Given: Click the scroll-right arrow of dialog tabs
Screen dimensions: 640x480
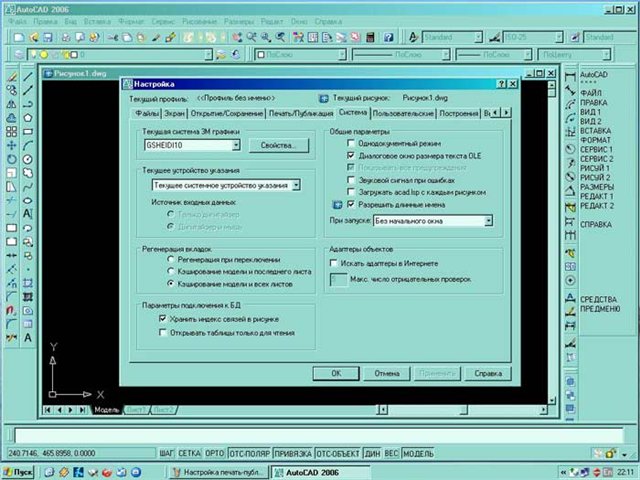Looking at the screenshot, I should point(506,112).
